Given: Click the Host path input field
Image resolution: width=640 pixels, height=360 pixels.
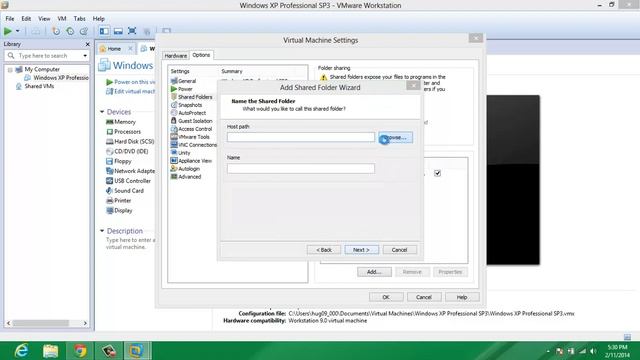Looking at the screenshot, I should coord(301,137).
